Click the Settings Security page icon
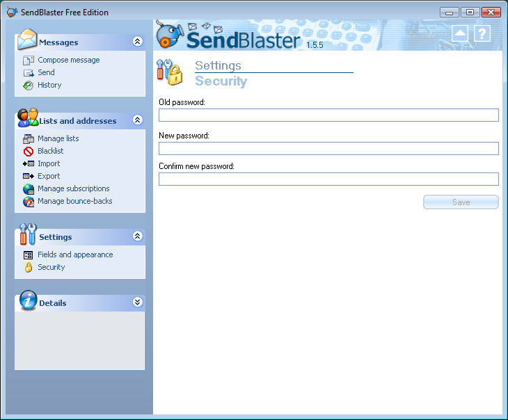This screenshot has height=420, width=508. [x=169, y=72]
